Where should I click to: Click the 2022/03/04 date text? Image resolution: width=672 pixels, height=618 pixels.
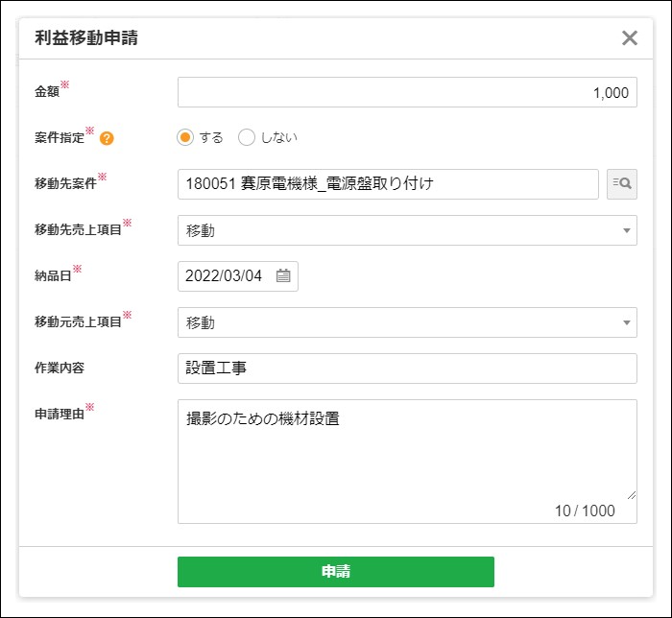coord(225,276)
